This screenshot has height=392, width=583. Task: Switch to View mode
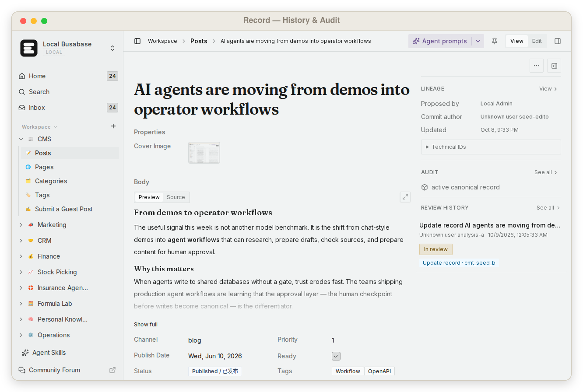pos(517,41)
